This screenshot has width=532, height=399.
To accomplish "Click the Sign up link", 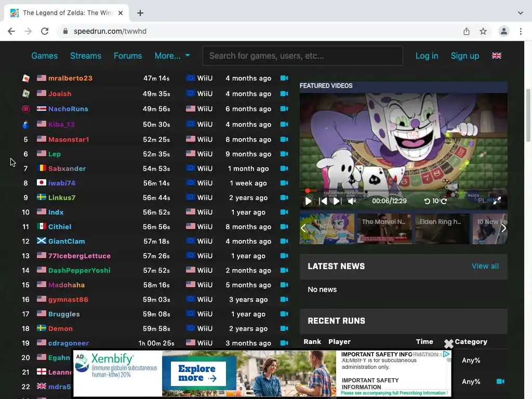I will click(x=465, y=56).
